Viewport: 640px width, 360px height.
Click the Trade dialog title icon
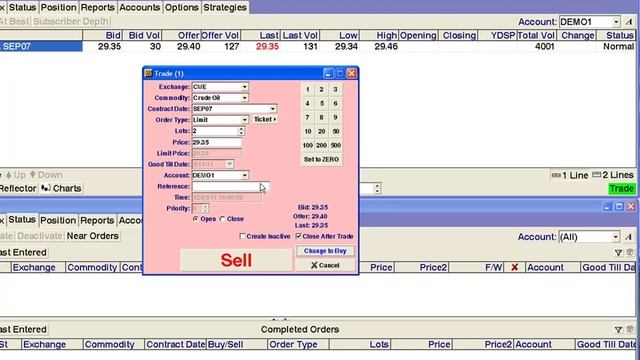[148, 73]
